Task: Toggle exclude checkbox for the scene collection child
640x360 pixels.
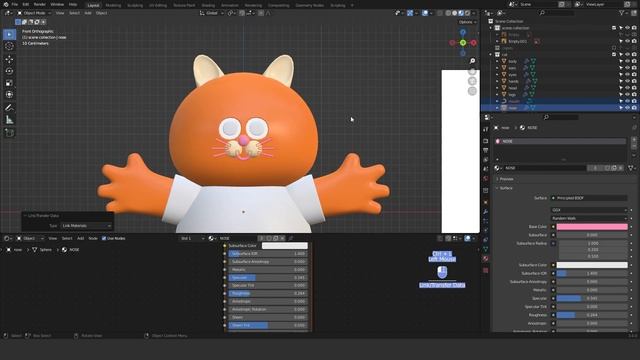Action: click(x=614, y=28)
